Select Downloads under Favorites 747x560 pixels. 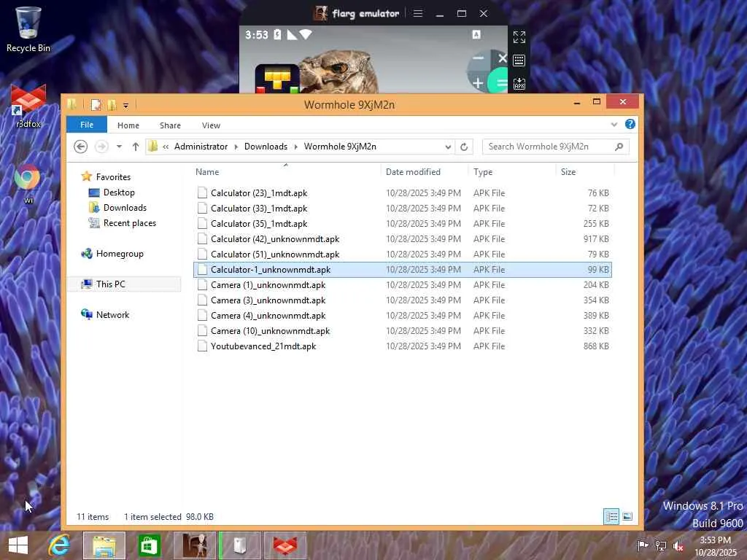coord(125,208)
